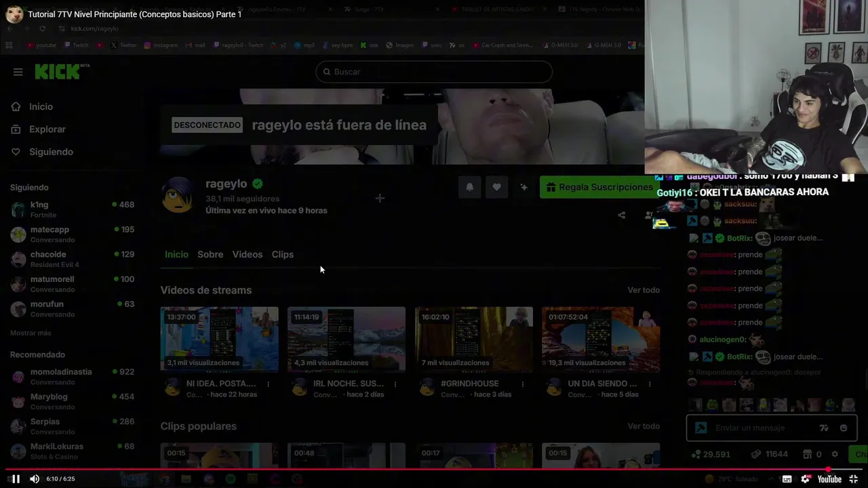The width and height of the screenshot is (868, 488).
Task: Click the kick.com/rageylo address bar
Action: point(94,28)
